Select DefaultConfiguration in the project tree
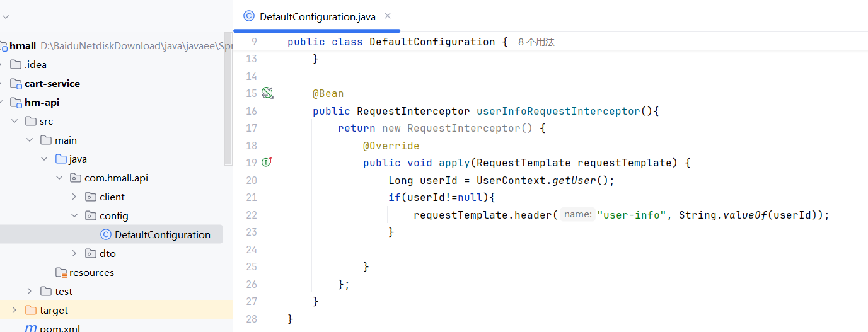Viewport: 868px width, 332px height. tap(162, 234)
